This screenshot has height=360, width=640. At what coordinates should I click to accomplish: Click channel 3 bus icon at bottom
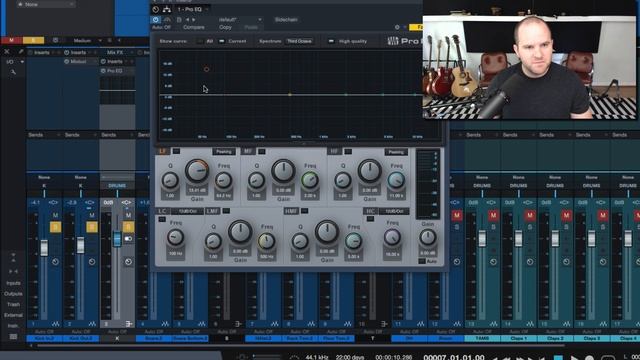(129, 324)
